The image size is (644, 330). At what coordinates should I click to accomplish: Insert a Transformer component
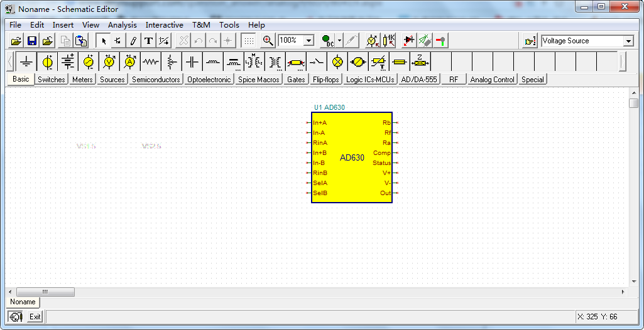tap(275, 62)
